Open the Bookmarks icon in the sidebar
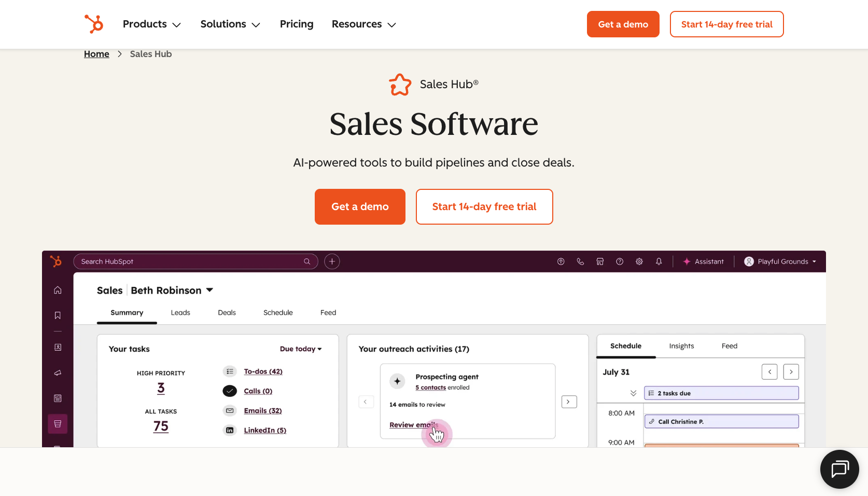The height and width of the screenshot is (496, 868). coord(58,315)
